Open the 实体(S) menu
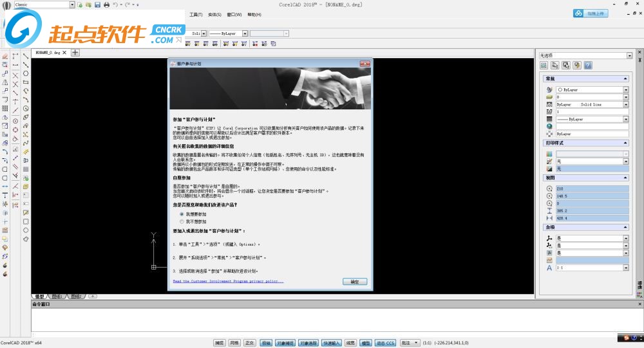Viewport: 644px width, 348px height. [214, 14]
